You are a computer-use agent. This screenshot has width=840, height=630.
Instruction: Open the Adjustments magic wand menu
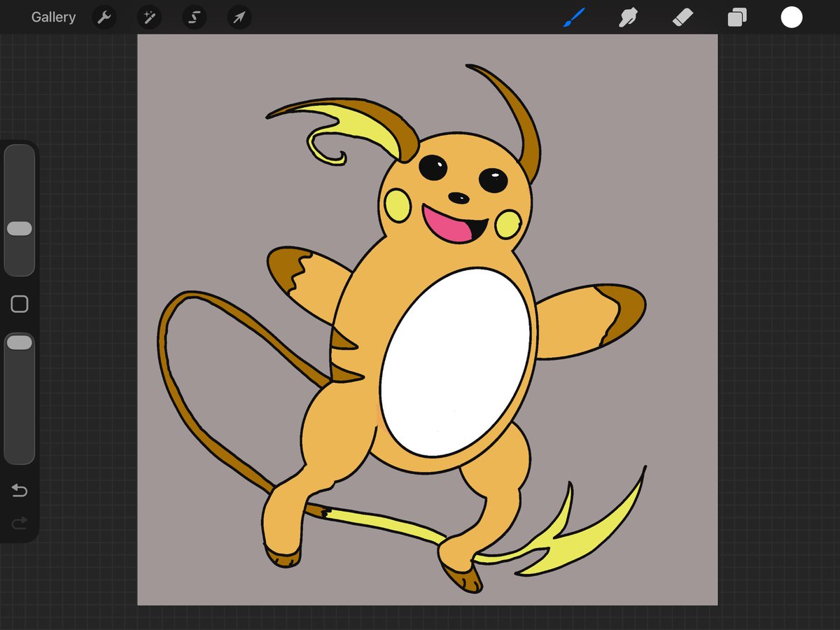pyautogui.click(x=149, y=17)
